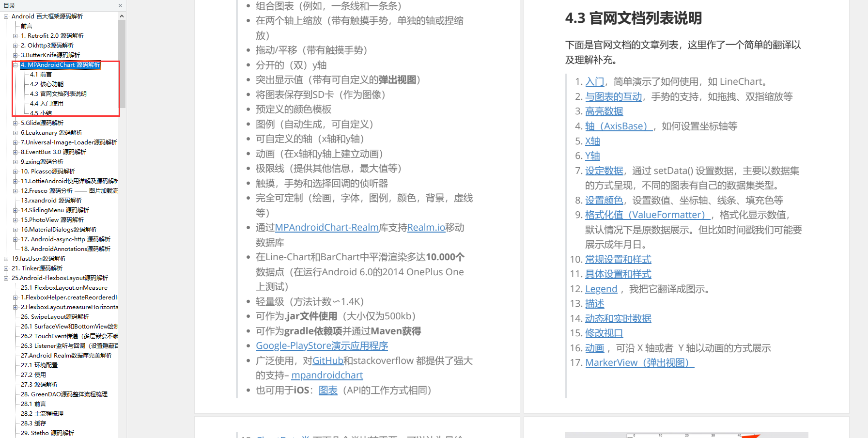Collapse the 25.Android-FlexboxLayout源码解析 node

pos(6,278)
